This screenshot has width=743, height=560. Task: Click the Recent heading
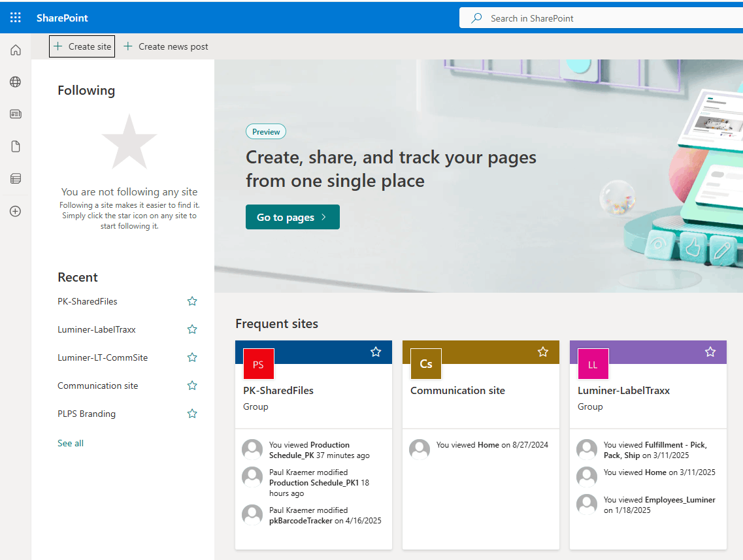(78, 277)
